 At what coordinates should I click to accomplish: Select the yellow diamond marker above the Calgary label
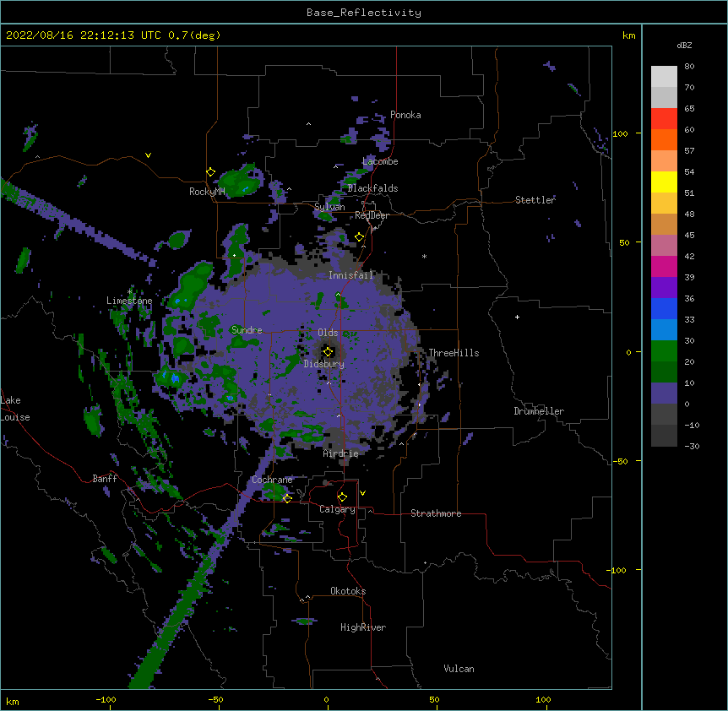pyautogui.click(x=342, y=497)
